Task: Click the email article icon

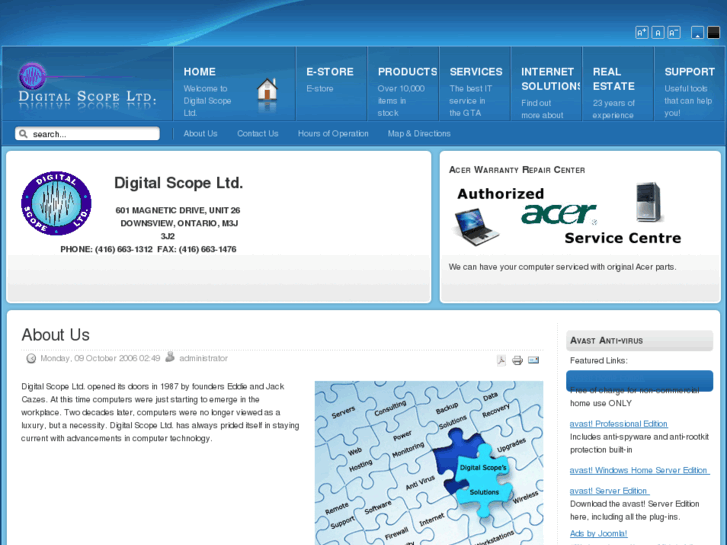Action: [x=534, y=360]
